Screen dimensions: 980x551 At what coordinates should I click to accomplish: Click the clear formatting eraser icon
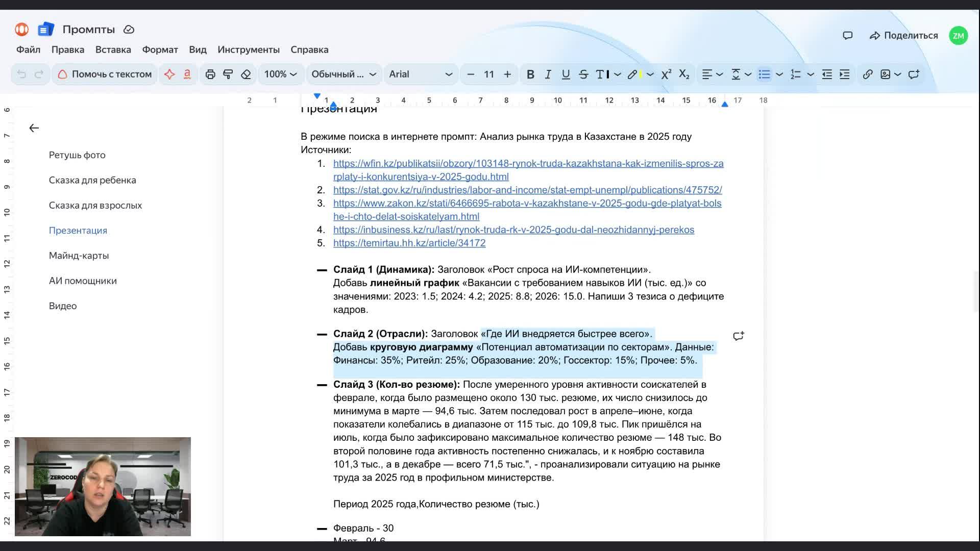[246, 74]
